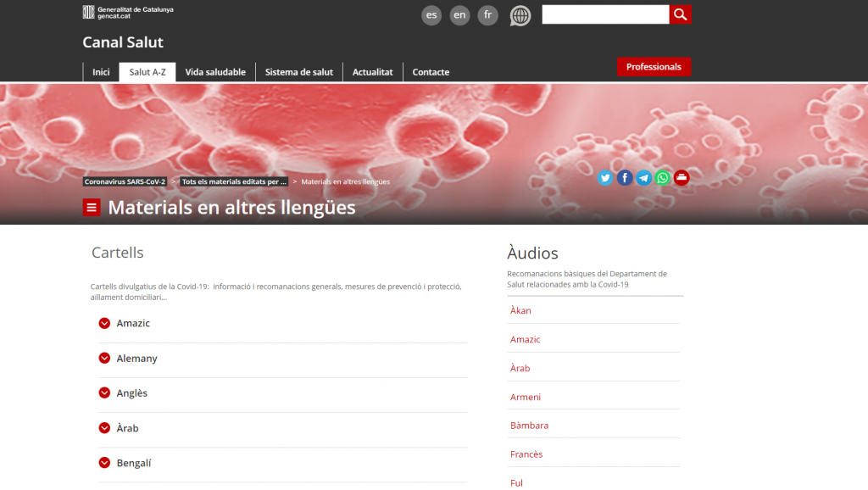Open the red hamburger menu beside the title
Image resolution: width=868 pixels, height=490 pixels.
[x=92, y=208]
